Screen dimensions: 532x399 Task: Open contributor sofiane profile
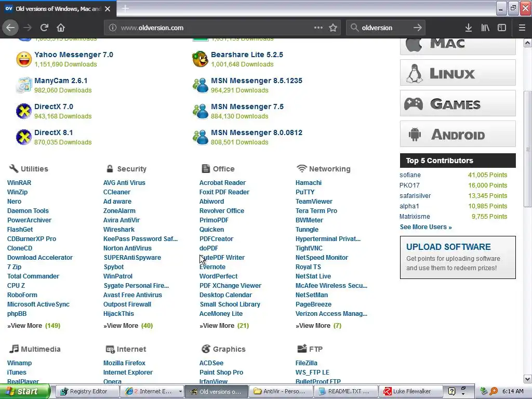tap(410, 175)
